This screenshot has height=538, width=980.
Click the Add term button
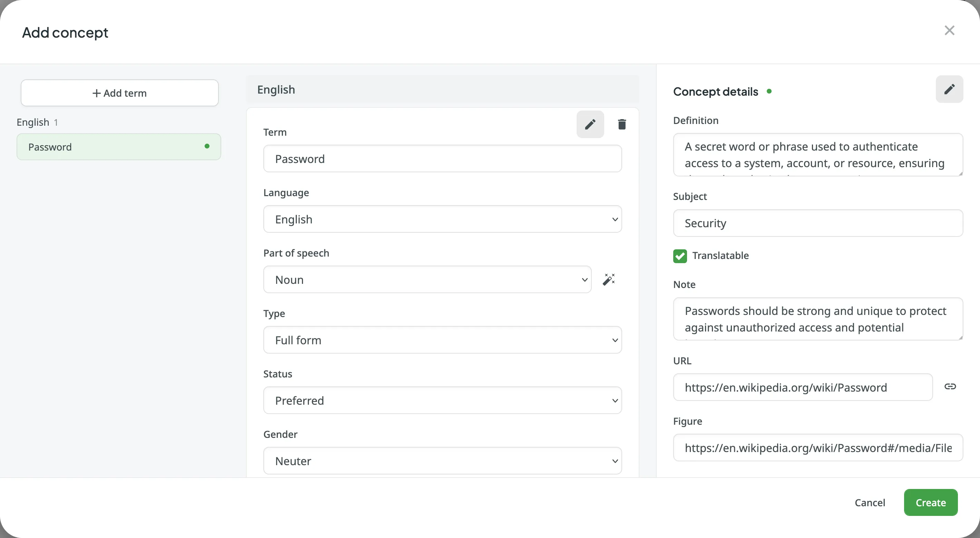pyautogui.click(x=120, y=93)
